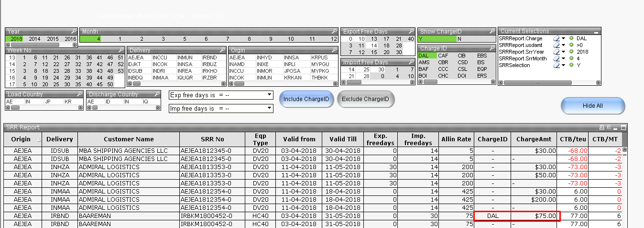The width and height of the screenshot is (644, 228).
Task: Open search in the Orgin list box
Action: [334, 50]
